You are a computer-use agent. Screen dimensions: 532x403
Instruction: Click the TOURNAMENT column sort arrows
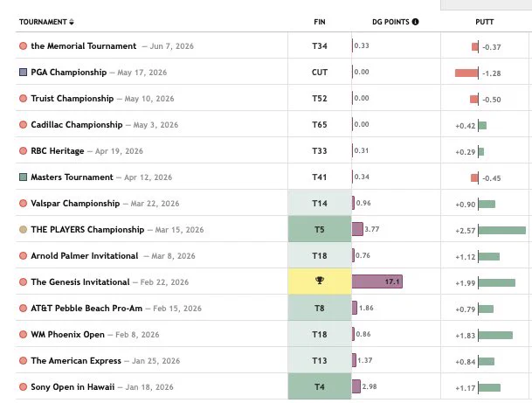[x=72, y=22]
